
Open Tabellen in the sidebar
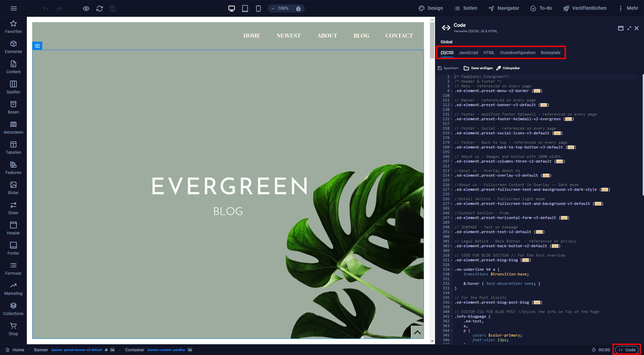[x=13, y=148]
